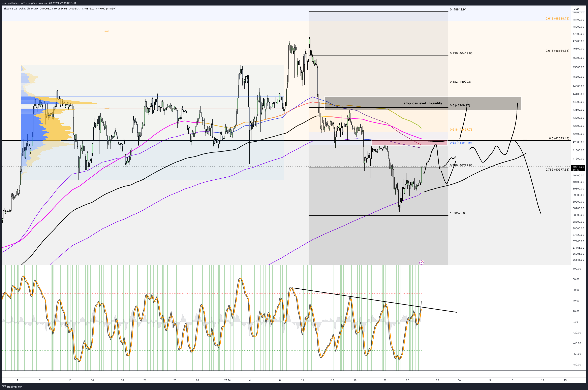Click the USD currency label on price axis
The width and height of the screenshot is (588, 390).
576,9
